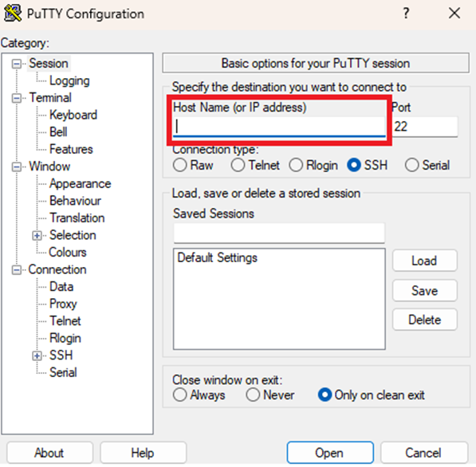Go to the Colours category
Image resolution: width=476 pixels, height=467 pixels.
pos(68,253)
